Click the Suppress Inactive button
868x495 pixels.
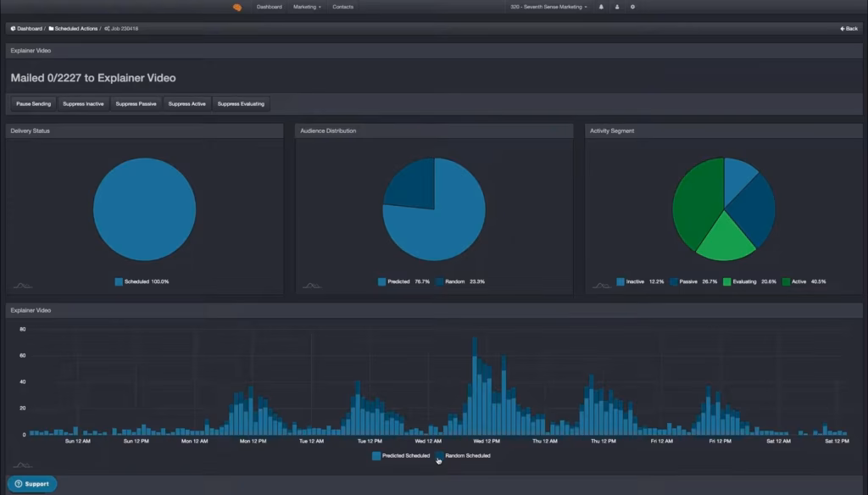tap(84, 104)
